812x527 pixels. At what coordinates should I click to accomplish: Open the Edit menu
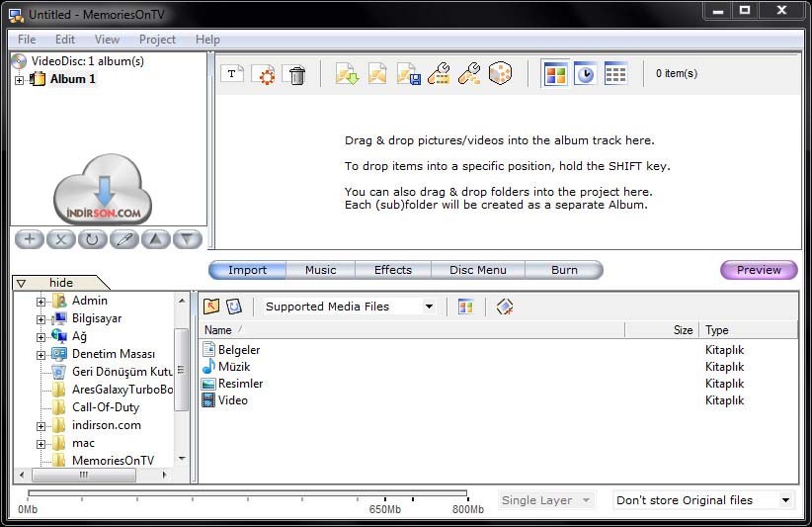pos(65,40)
